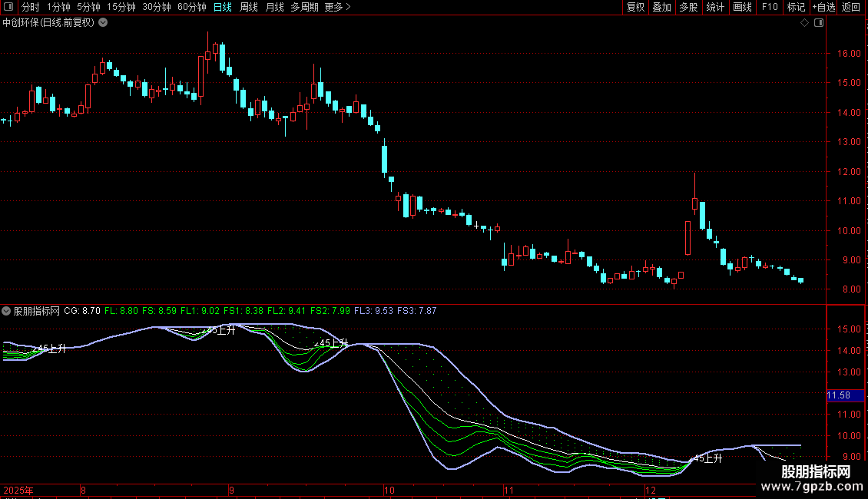Click the FL: 8.80 indicator value

tap(121, 311)
